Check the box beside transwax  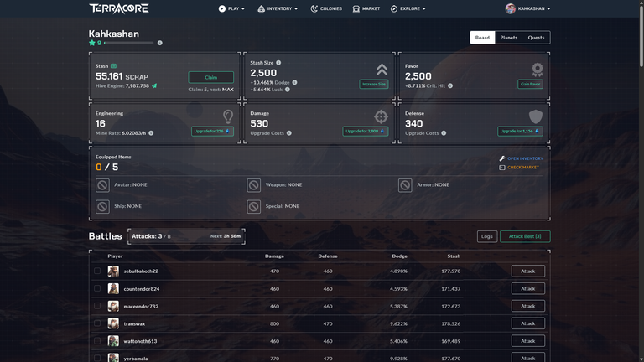point(97,323)
